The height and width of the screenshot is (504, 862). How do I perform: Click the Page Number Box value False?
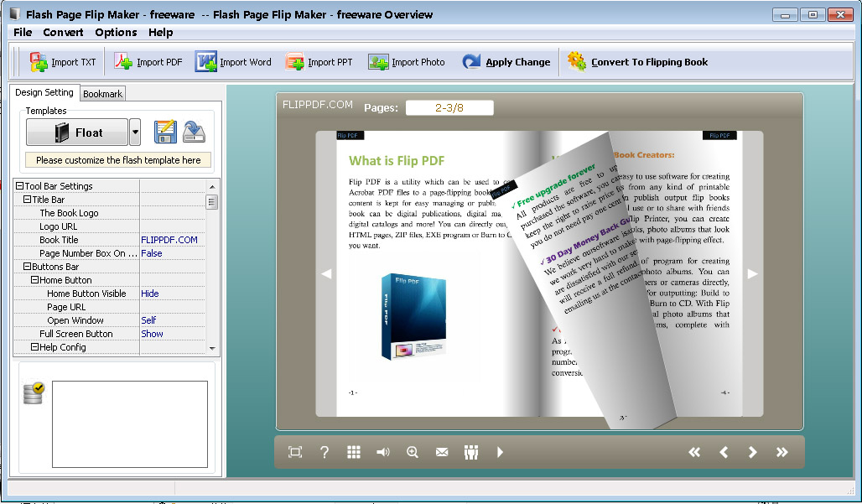tap(152, 252)
